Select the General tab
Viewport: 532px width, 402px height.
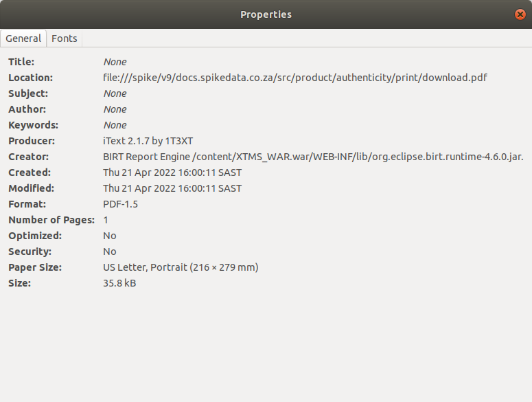tap(23, 38)
